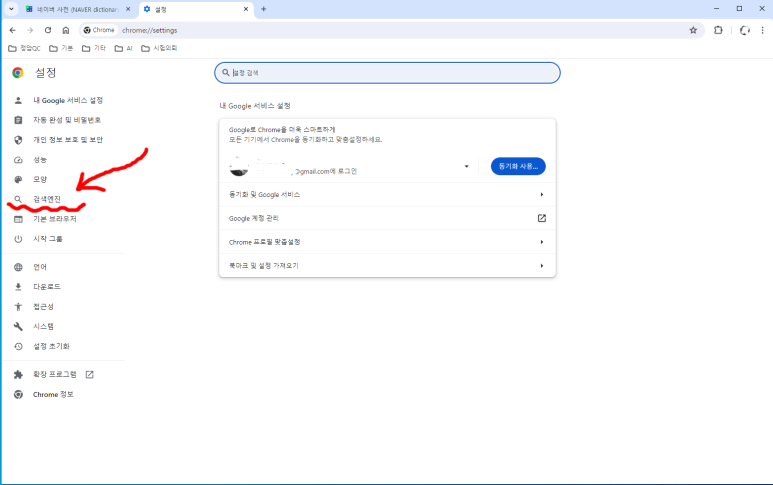Image resolution: width=773 pixels, height=485 pixels.
Task: Open 성능 speedometer icon
Action: [x=18, y=160]
